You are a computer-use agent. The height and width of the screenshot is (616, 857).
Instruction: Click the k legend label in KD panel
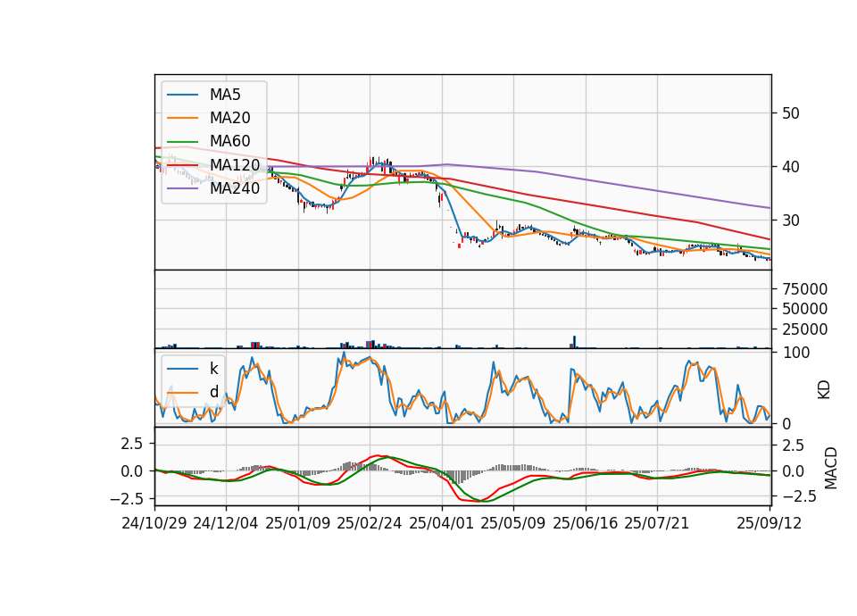(x=213, y=369)
